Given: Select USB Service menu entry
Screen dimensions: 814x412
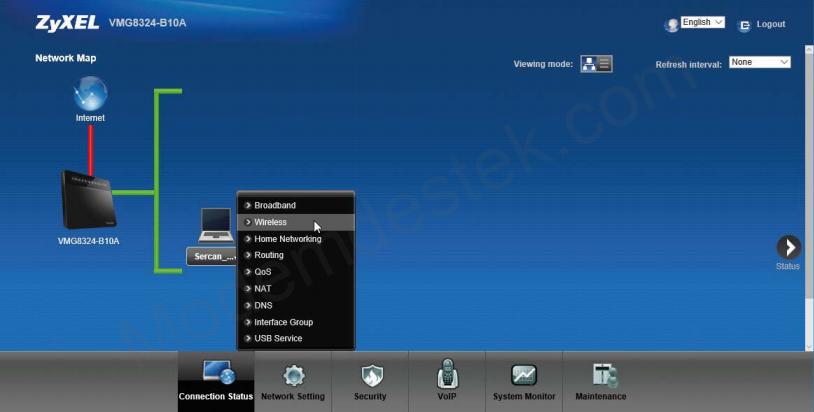Looking at the screenshot, I should tap(278, 338).
